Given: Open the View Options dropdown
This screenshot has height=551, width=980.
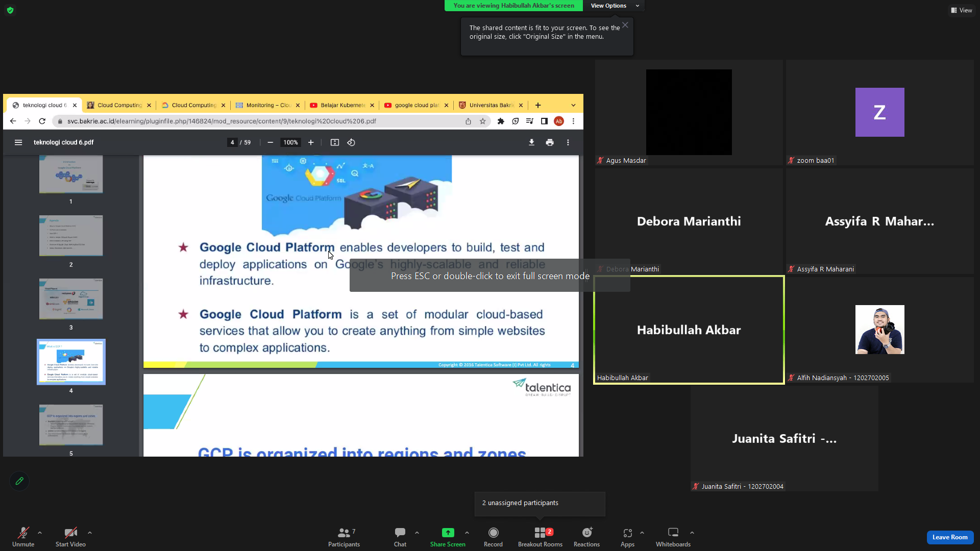Looking at the screenshot, I should [614, 6].
